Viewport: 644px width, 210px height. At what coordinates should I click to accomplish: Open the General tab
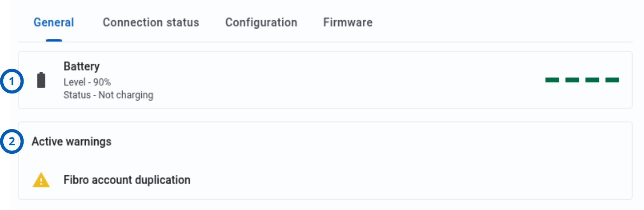pos(54,22)
